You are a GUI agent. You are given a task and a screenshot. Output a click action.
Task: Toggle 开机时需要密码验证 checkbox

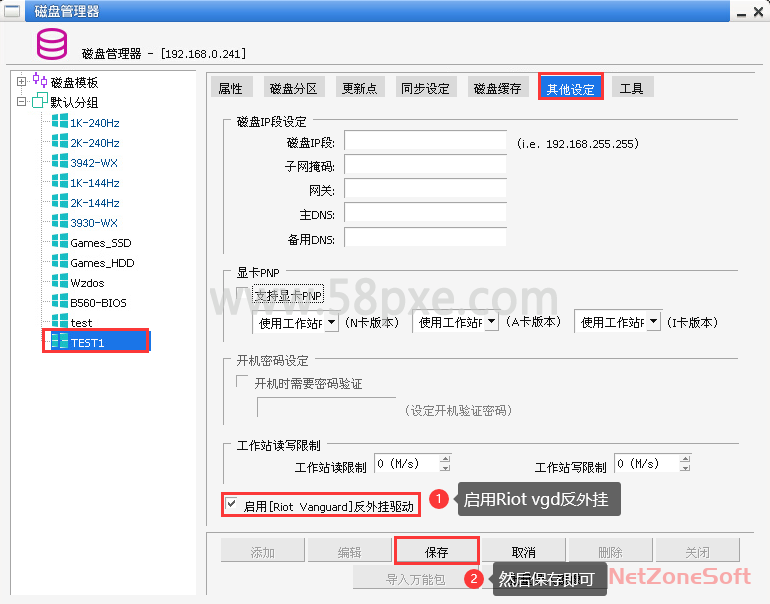pos(242,382)
